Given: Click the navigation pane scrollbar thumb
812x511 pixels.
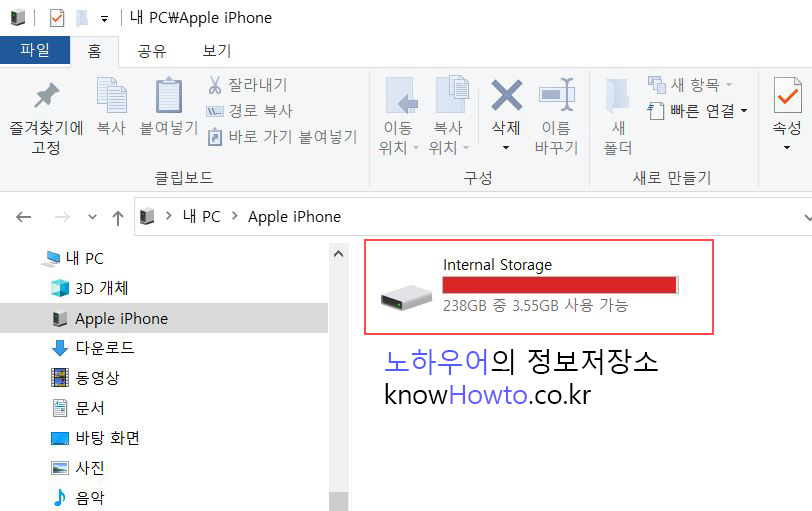Looking at the screenshot, I should coord(339,501).
